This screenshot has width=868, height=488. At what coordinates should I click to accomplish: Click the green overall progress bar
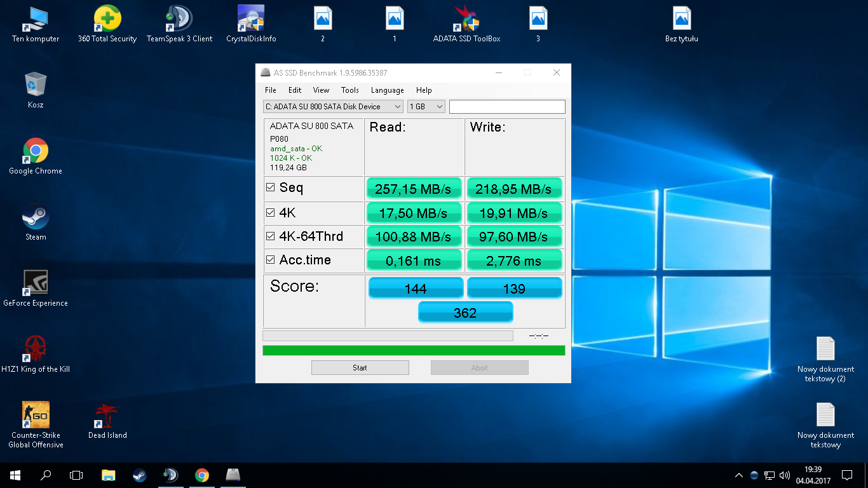pos(414,350)
